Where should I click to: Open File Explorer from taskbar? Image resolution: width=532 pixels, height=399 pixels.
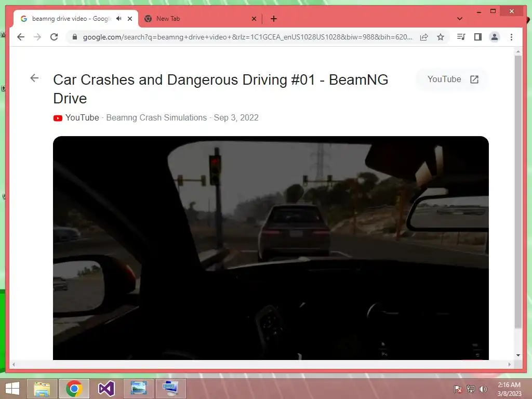[42, 389]
